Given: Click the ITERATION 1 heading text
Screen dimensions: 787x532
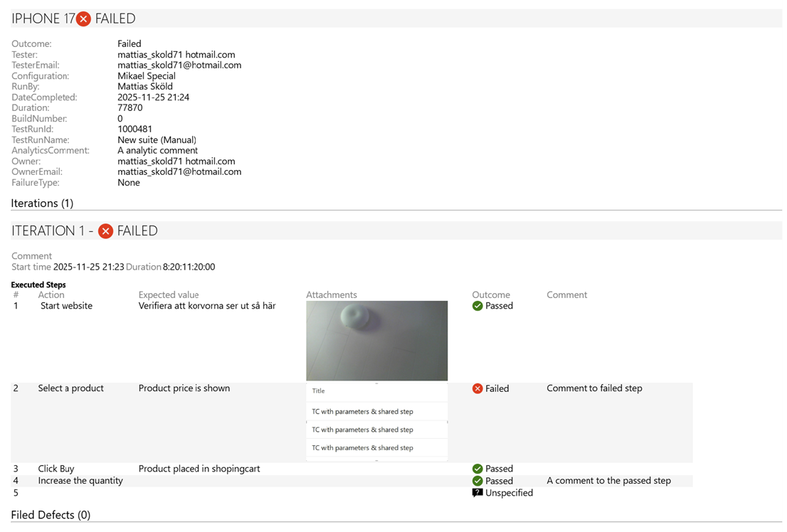Looking at the screenshot, I should [48, 231].
